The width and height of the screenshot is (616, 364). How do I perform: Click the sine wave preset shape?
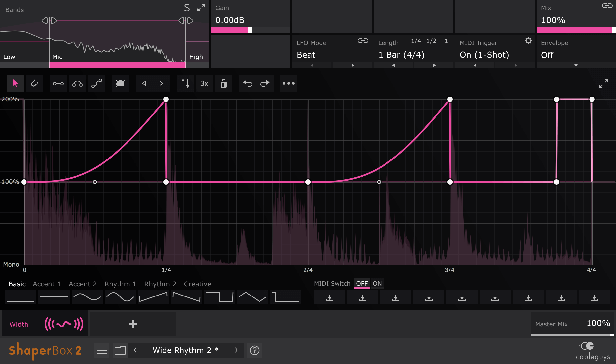[x=120, y=297]
